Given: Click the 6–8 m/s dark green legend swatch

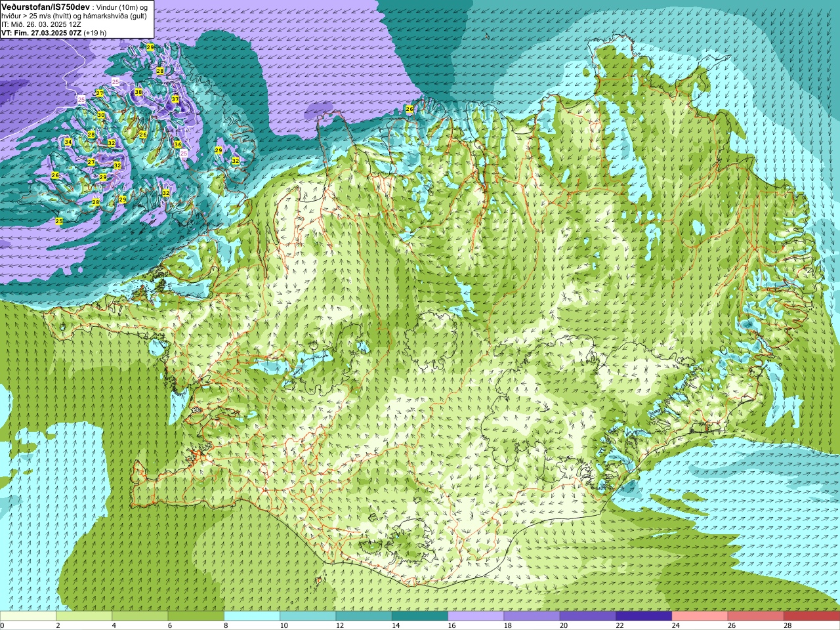Looking at the screenshot, I should (x=196, y=616).
